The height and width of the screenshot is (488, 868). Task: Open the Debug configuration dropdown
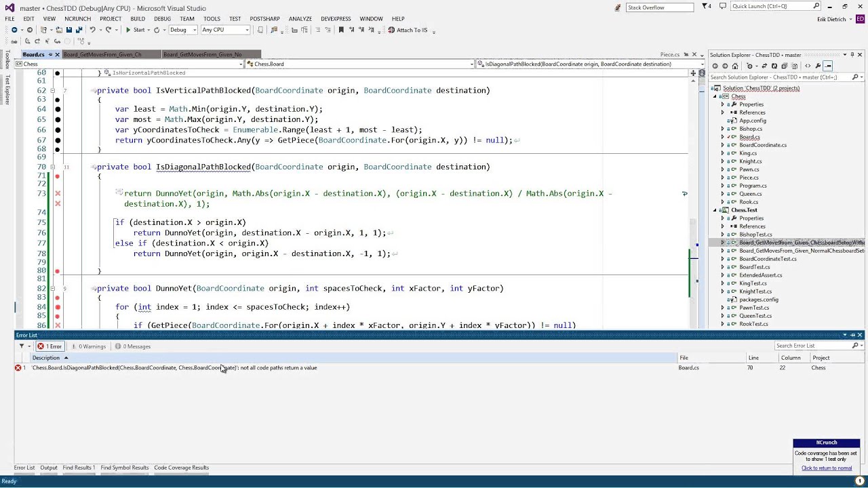(x=194, y=30)
